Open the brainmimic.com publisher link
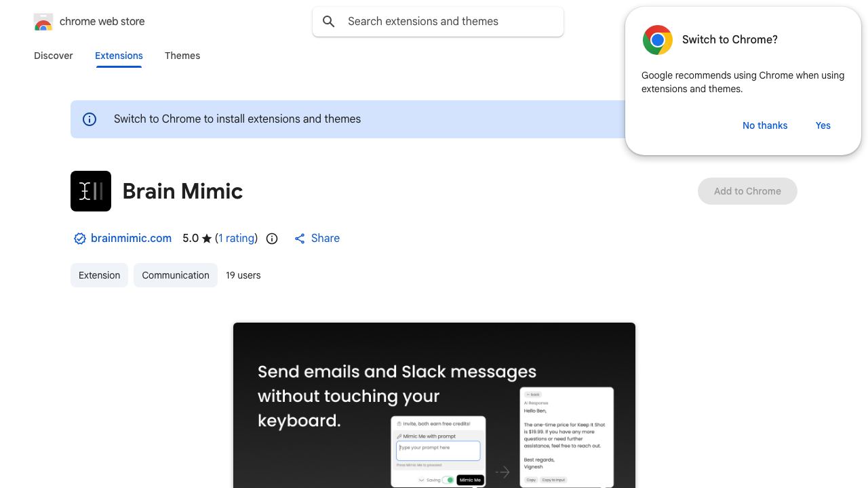 (131, 239)
